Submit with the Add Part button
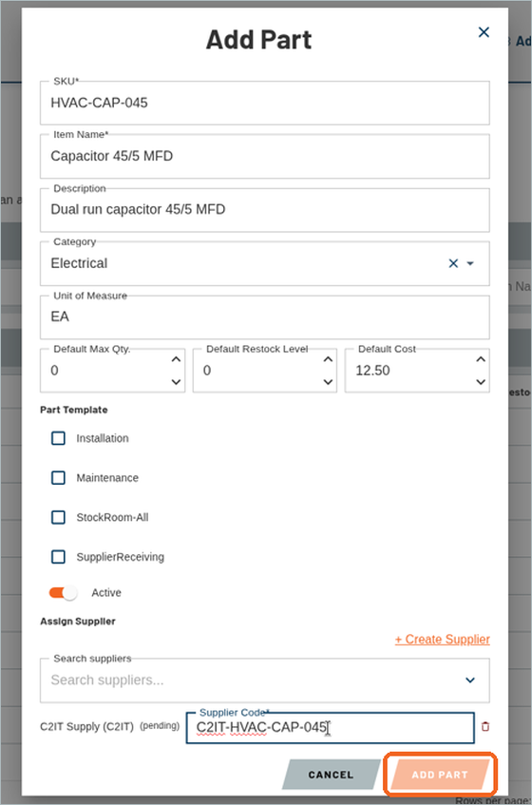This screenshot has width=532, height=805. coord(440,775)
